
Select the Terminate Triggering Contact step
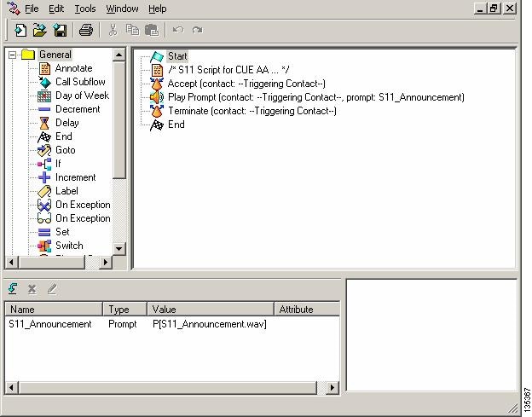(252, 111)
